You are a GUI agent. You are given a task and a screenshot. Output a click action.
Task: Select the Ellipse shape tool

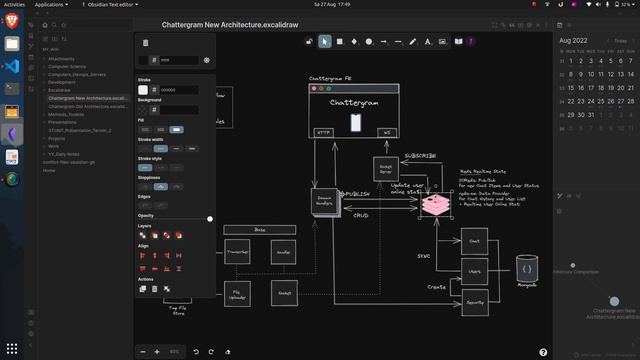(369, 42)
